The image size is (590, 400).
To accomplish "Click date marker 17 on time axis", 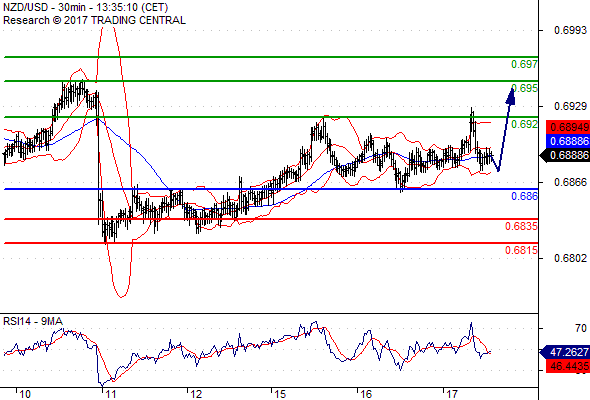I will coord(452,394).
